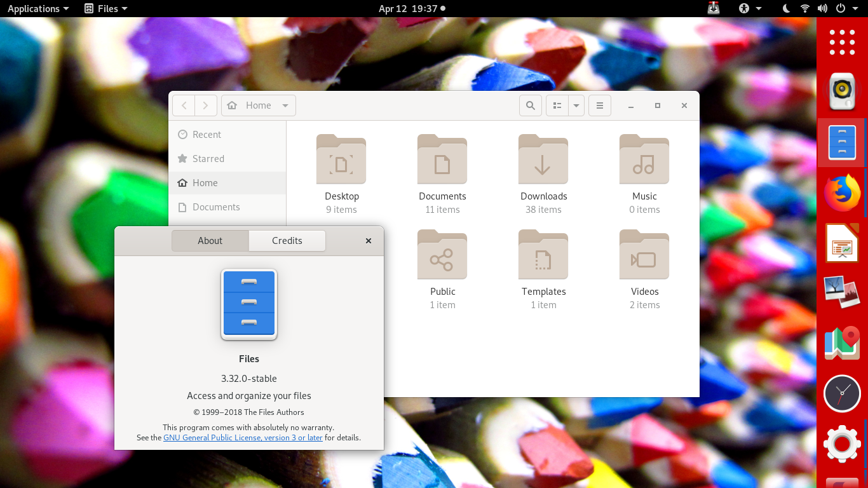This screenshot has height=488, width=868.
Task: Open the Shotwell photo manager icon
Action: point(842,292)
